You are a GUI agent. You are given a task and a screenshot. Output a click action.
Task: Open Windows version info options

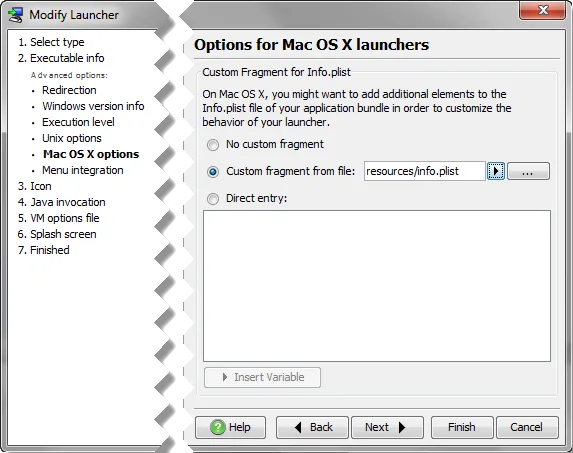pyautogui.click(x=93, y=106)
